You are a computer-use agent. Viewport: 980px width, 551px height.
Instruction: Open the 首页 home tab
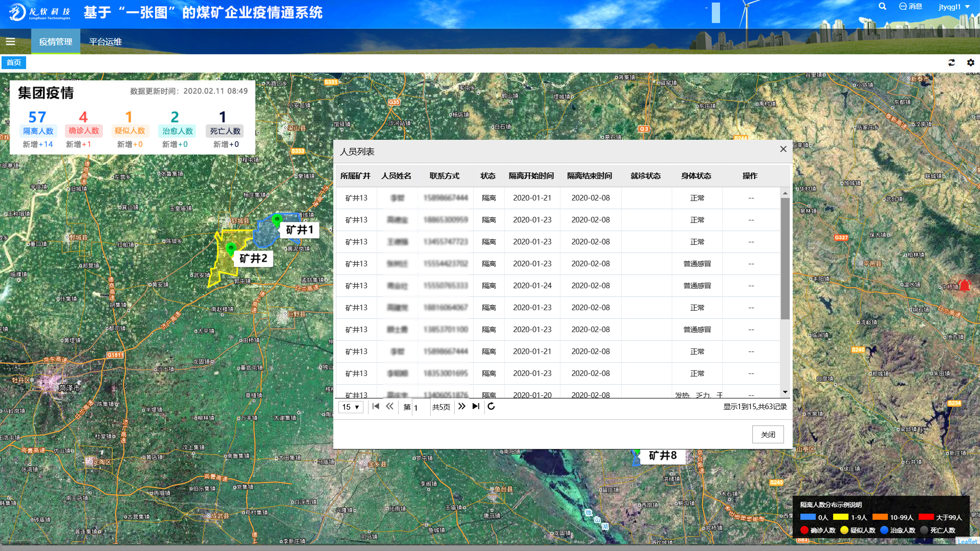[14, 62]
